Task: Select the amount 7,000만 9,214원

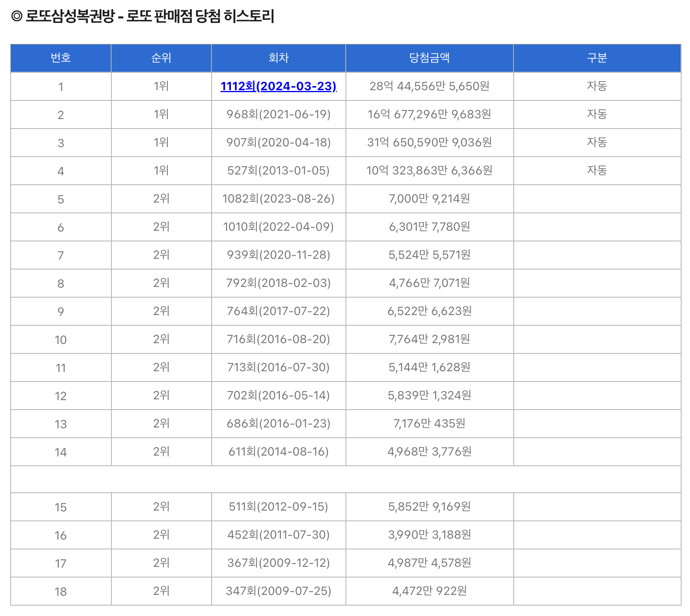Action: tap(429, 199)
